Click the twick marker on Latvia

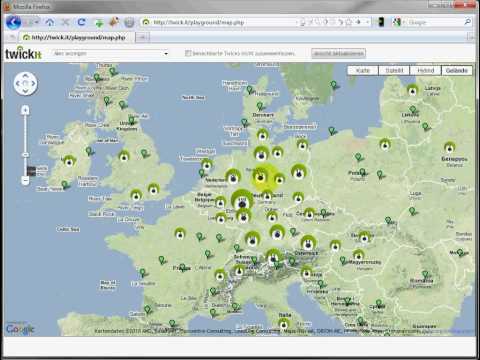coord(413,90)
